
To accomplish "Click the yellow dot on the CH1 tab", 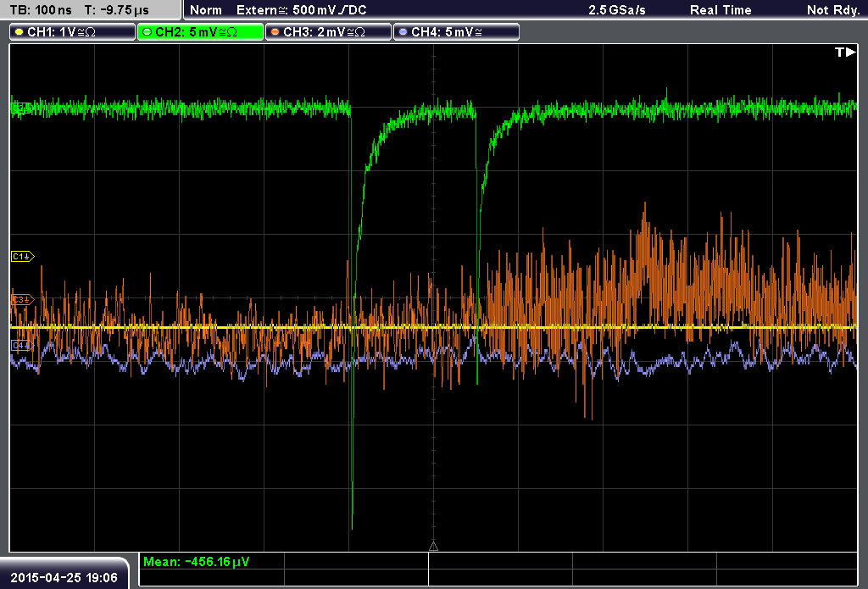I will tap(19, 32).
